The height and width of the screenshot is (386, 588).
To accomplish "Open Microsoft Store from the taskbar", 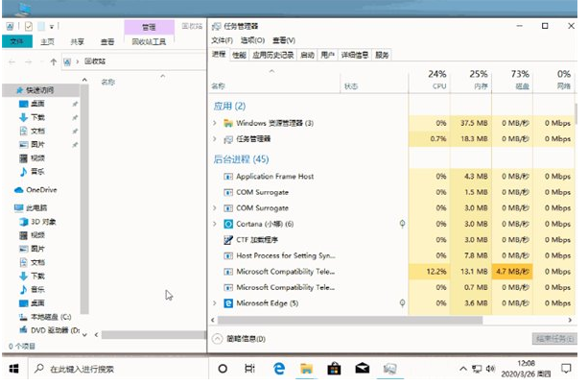I will pos(334,369).
